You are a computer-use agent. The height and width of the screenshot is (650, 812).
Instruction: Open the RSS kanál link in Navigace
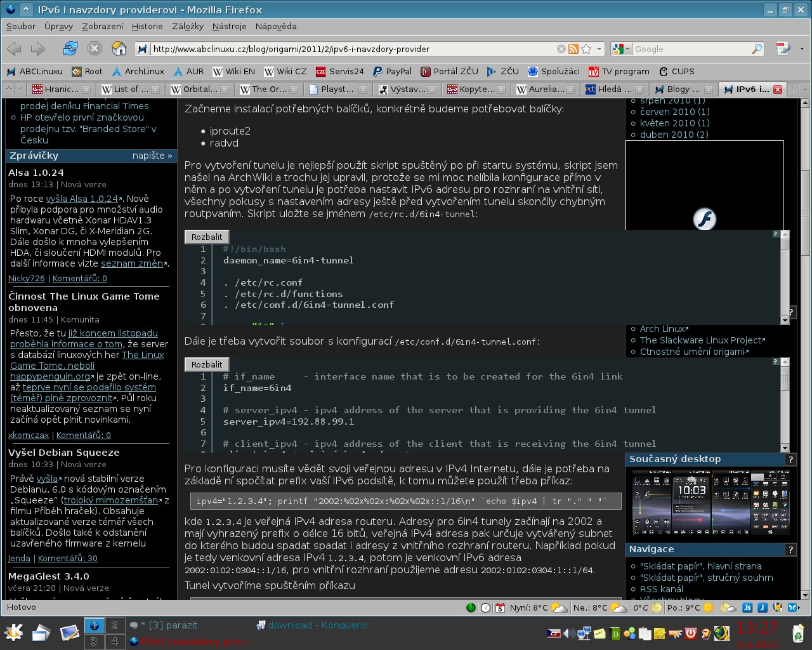click(x=662, y=589)
